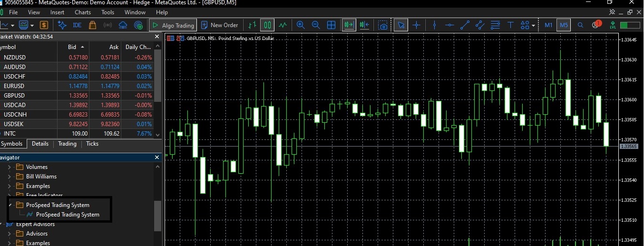This screenshot has height=246, width=644.
Task: Switch chart to candlesticks
Action: 268,25
